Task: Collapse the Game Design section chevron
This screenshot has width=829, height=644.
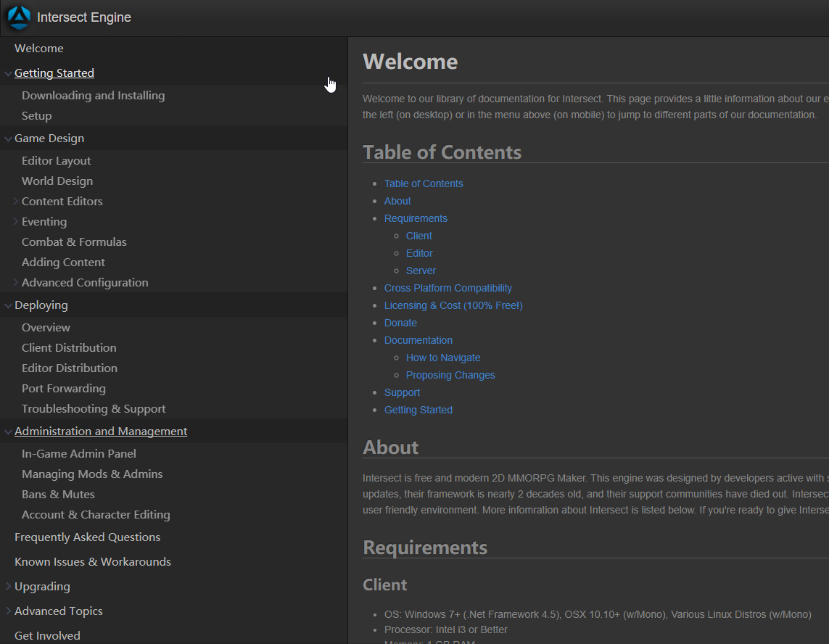Action: [8, 139]
